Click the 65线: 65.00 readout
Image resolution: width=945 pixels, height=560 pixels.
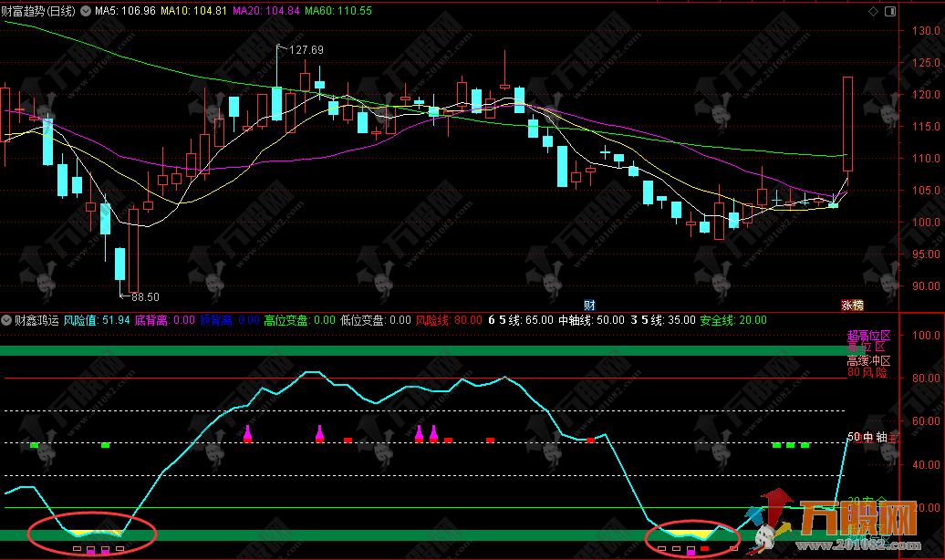click(x=521, y=320)
